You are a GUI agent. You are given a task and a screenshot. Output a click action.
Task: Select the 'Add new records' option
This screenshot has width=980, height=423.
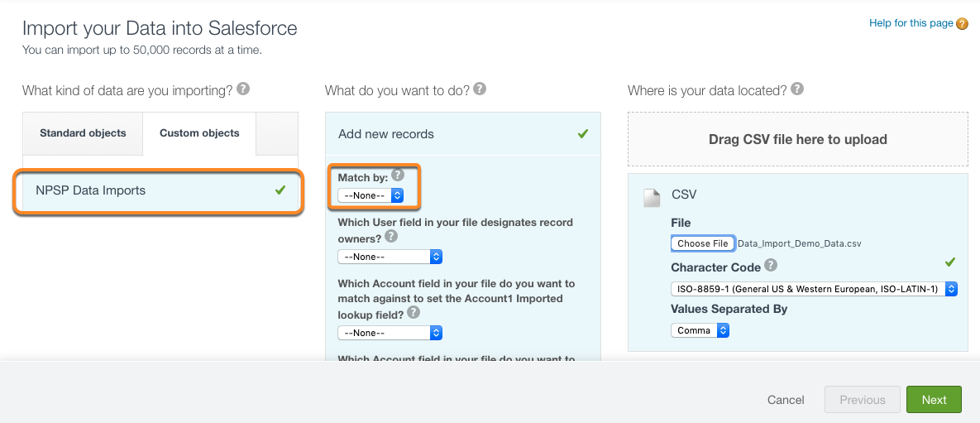462,134
